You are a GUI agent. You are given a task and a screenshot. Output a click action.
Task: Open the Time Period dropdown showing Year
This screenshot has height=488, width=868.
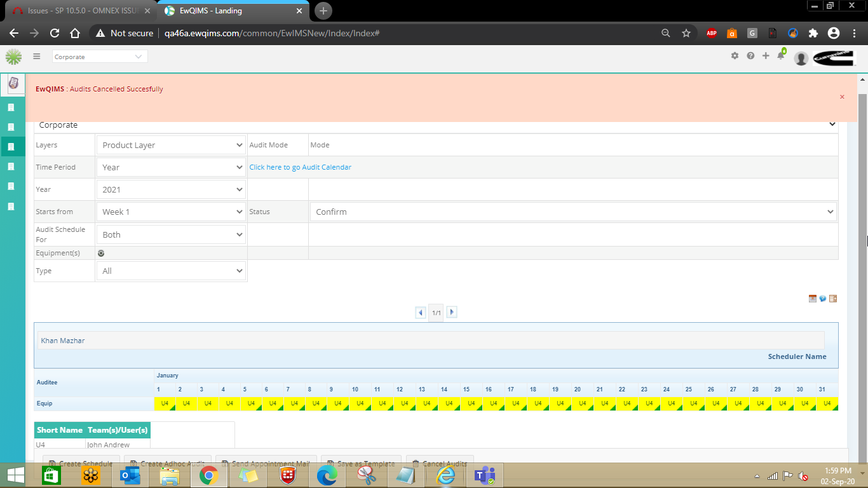coord(172,167)
